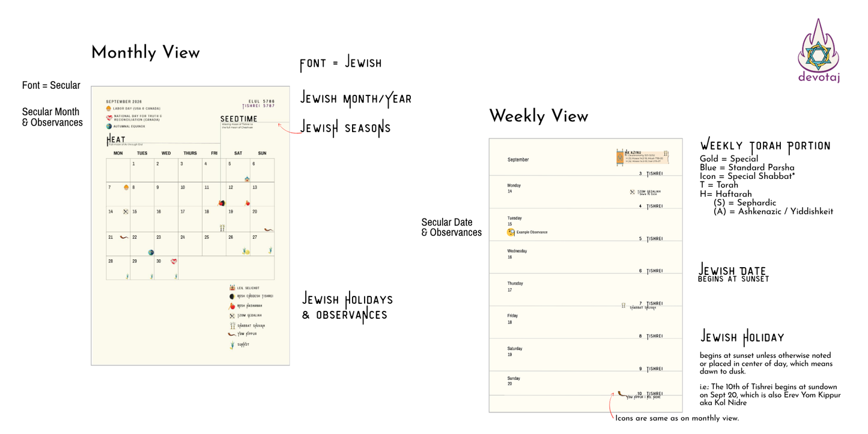This screenshot has height=434, width=868.
Task: Click the Sukkot icon on September 26 cell
Action: 246,251
